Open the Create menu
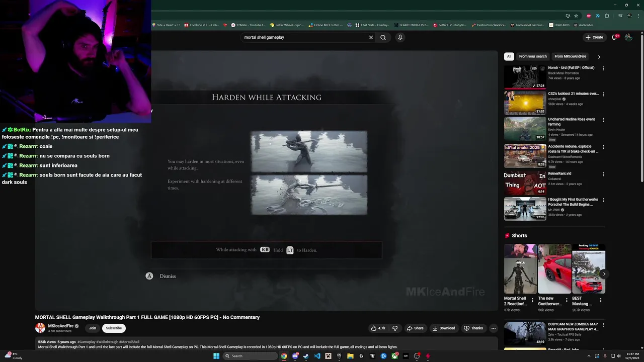This screenshot has width=644, height=362. click(594, 37)
